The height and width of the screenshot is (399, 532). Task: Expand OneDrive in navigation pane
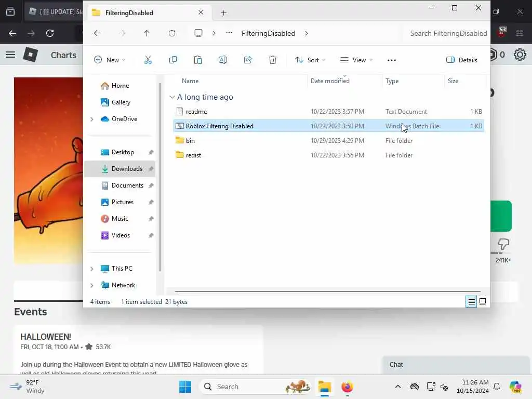[91, 119]
